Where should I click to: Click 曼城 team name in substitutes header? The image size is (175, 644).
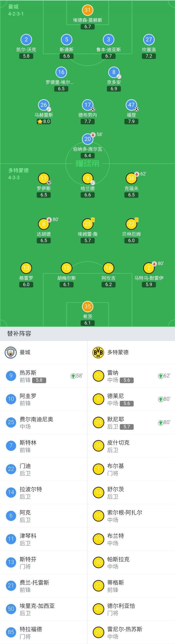25,352
